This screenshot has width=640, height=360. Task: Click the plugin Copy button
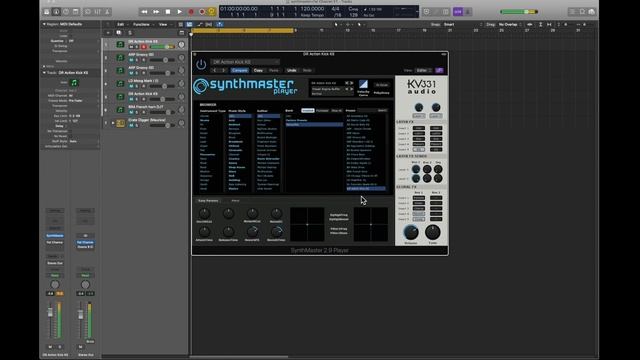point(258,70)
